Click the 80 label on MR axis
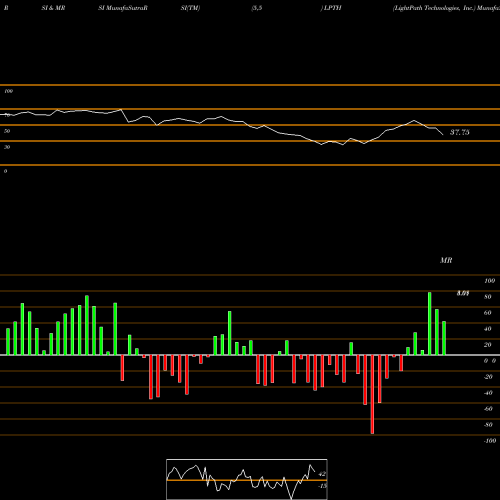 click(488, 297)
